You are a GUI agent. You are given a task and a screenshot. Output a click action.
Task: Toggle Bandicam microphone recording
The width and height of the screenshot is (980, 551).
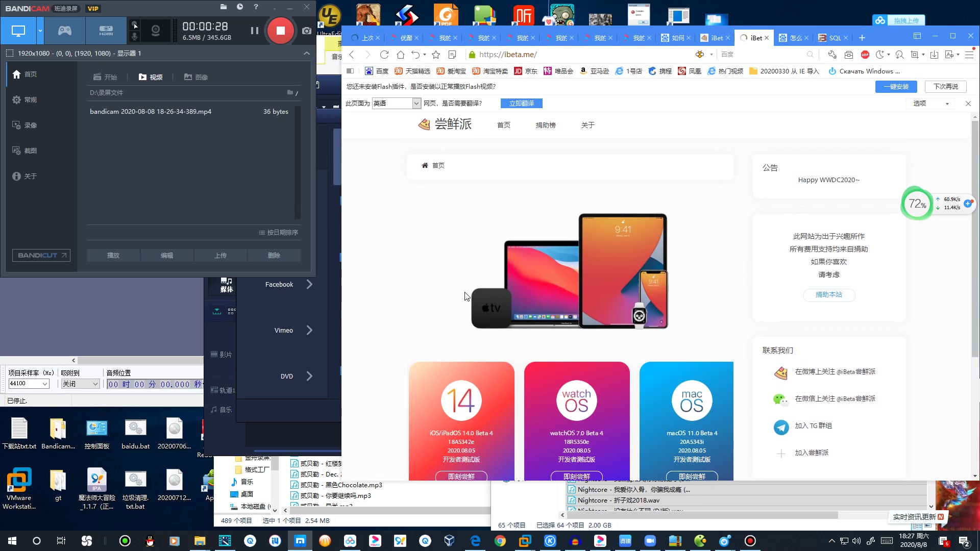tap(134, 37)
